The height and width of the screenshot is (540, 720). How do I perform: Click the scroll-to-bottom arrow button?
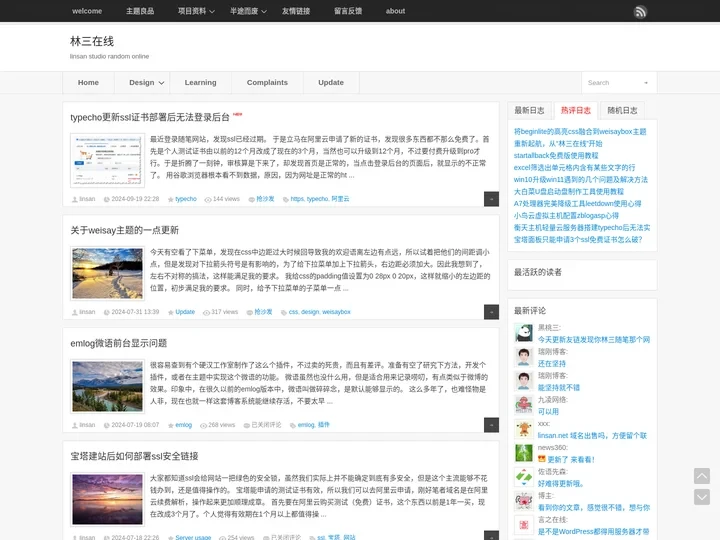click(x=702, y=497)
